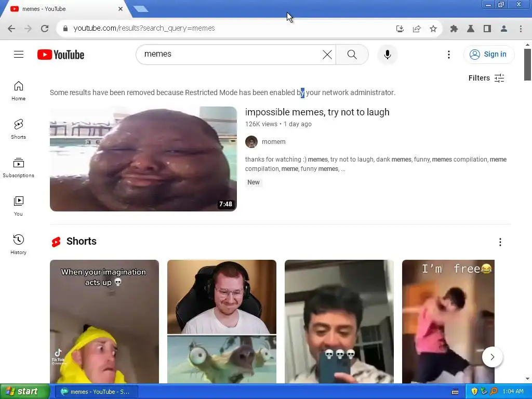Bookmark this page with the star
This screenshot has width=532, height=399.
coord(433,29)
